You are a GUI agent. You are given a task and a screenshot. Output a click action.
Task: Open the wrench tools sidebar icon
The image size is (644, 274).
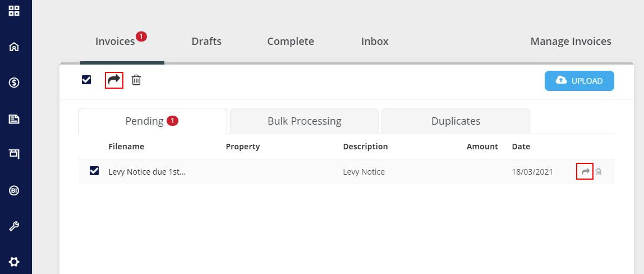click(x=14, y=226)
